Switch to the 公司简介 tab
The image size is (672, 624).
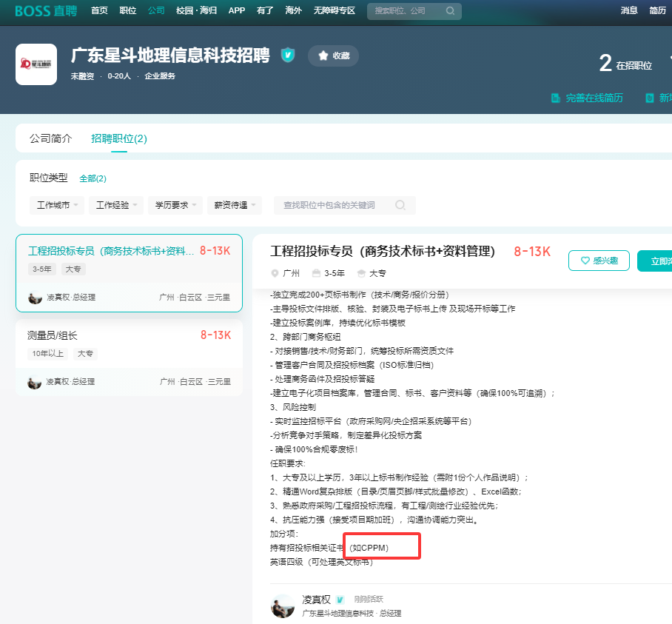50,138
